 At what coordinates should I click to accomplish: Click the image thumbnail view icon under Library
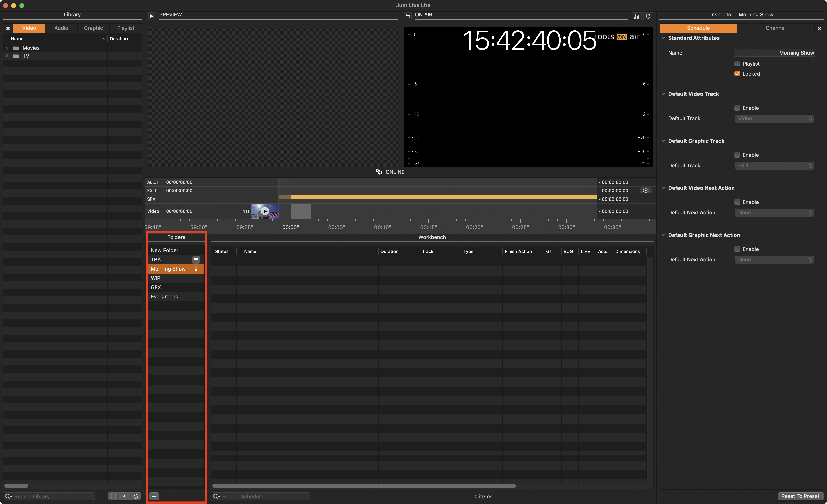click(124, 496)
